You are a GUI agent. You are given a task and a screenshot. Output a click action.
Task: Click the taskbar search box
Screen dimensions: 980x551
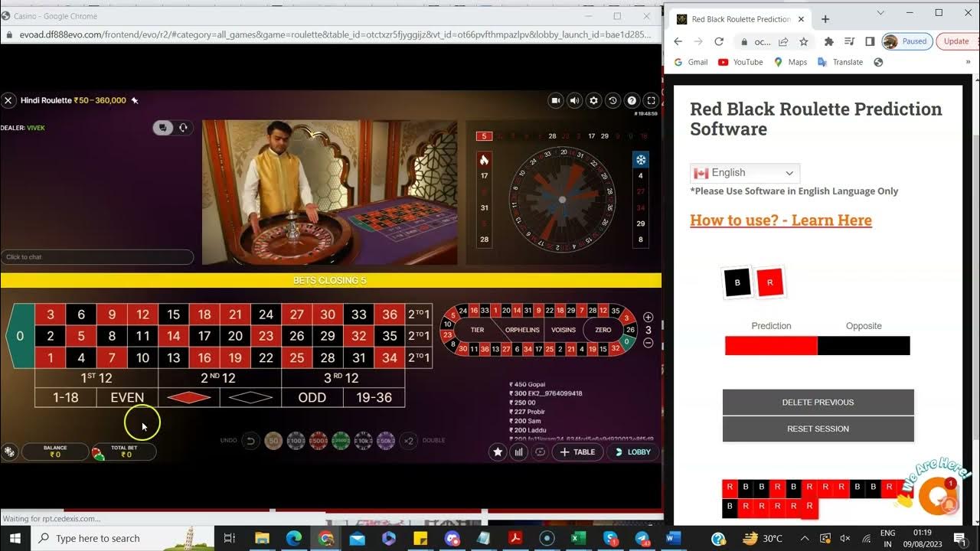pos(122,538)
